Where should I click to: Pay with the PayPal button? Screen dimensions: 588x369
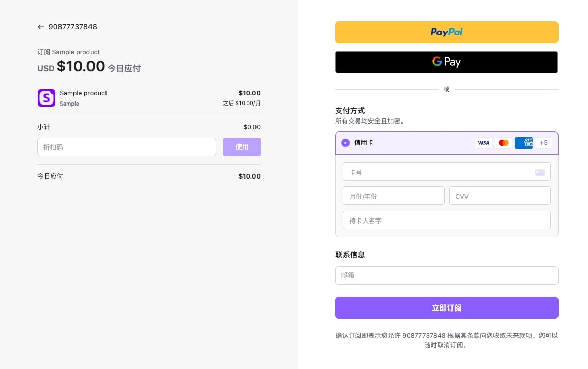(447, 32)
